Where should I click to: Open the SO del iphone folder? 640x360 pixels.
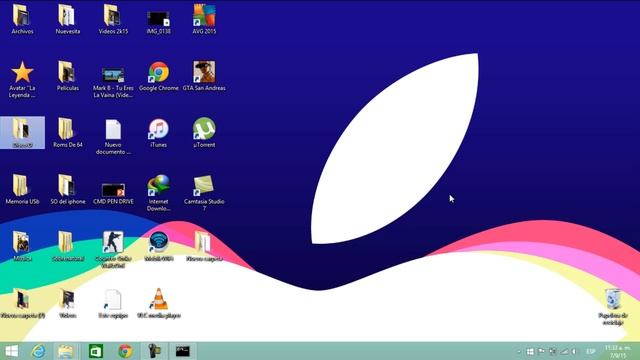click(68, 189)
